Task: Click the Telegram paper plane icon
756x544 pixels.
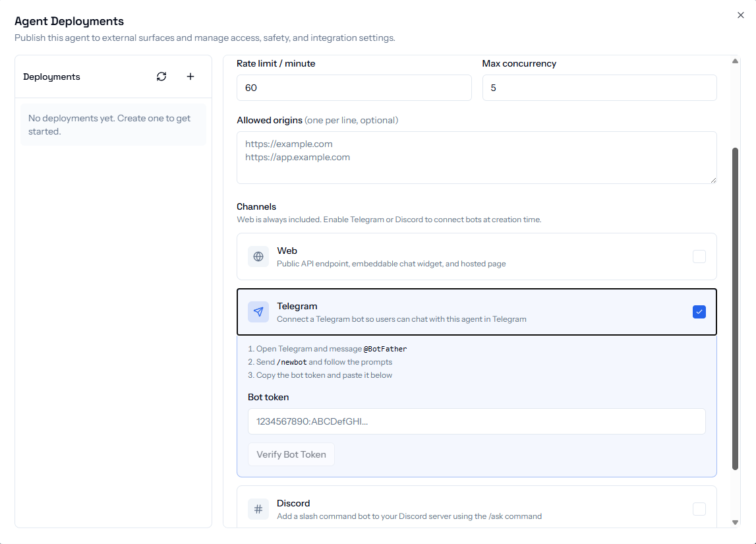Action: 258,312
